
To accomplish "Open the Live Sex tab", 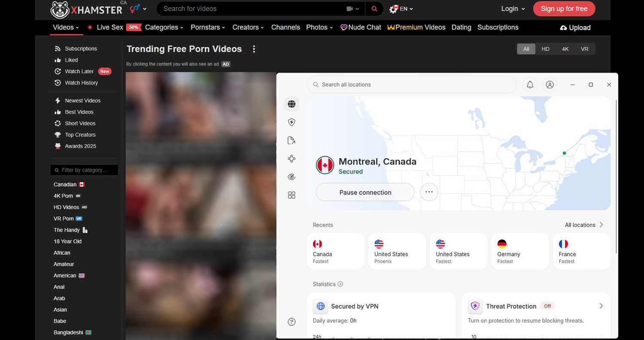I will pyautogui.click(x=114, y=27).
